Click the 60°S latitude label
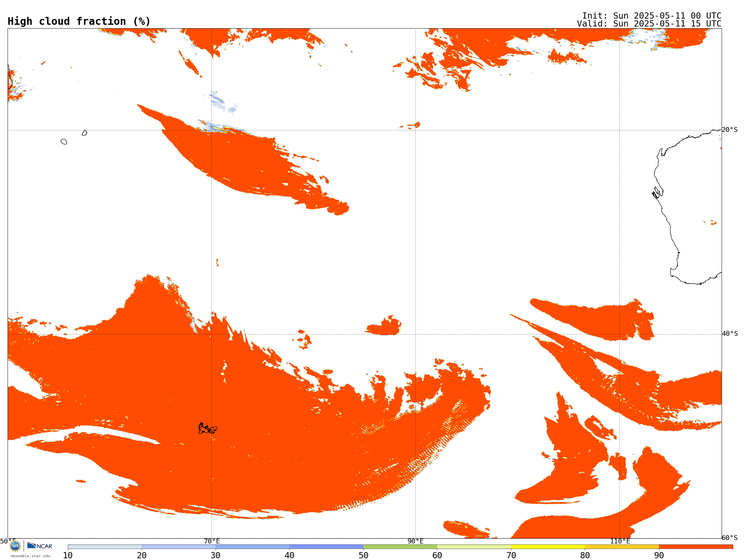 click(x=730, y=538)
